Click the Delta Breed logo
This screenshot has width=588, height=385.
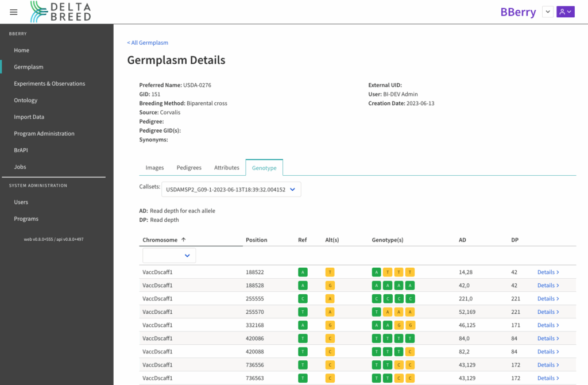point(61,11)
